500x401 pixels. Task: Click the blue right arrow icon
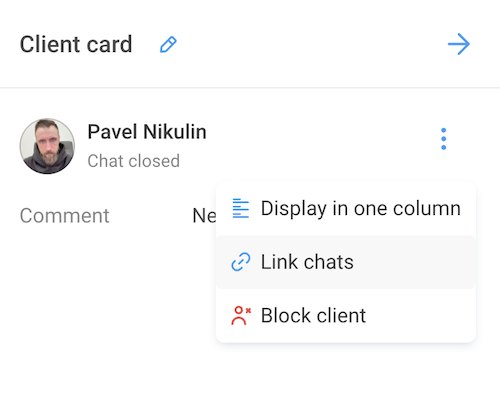pyautogui.click(x=459, y=44)
